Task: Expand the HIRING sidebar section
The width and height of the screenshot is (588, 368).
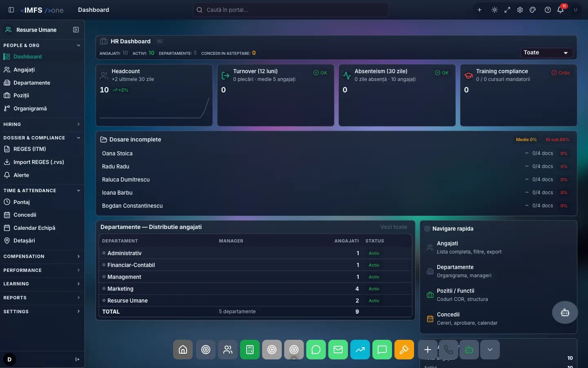Action: pyautogui.click(x=42, y=124)
